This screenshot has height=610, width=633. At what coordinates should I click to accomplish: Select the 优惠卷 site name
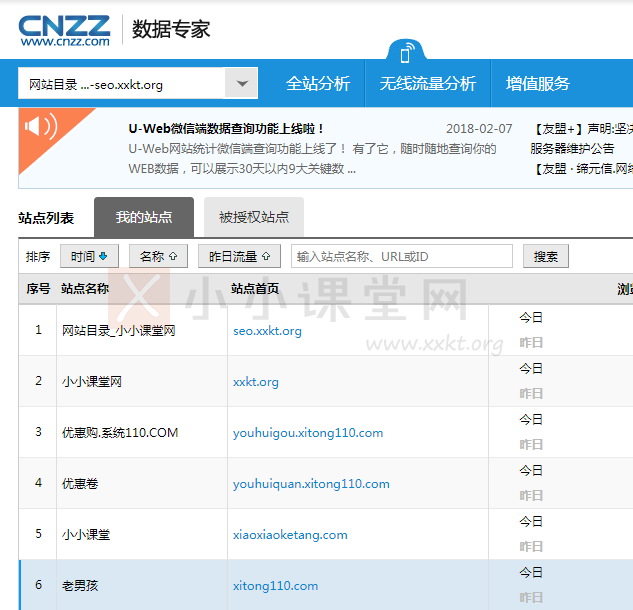(80, 484)
